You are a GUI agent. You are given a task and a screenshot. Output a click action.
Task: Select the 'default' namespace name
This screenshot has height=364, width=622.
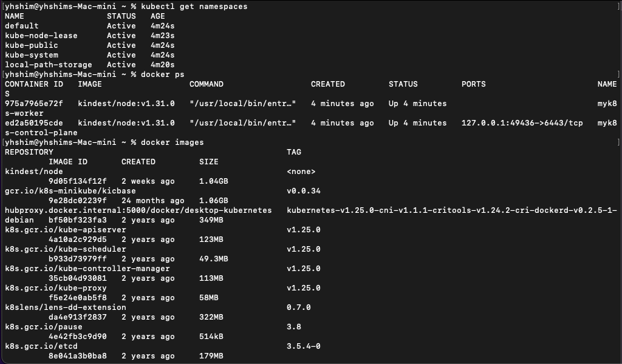coord(22,26)
